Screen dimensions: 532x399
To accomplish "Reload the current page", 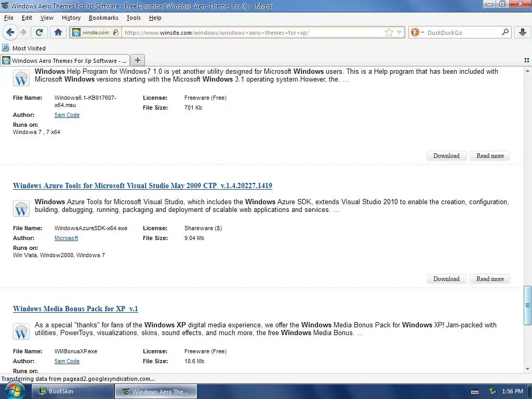I will point(39,32).
